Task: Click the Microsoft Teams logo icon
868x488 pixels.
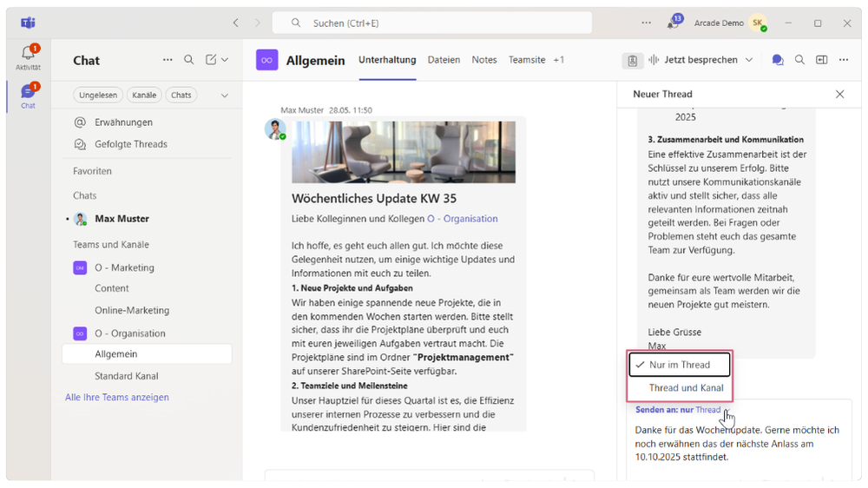Action: [x=29, y=23]
